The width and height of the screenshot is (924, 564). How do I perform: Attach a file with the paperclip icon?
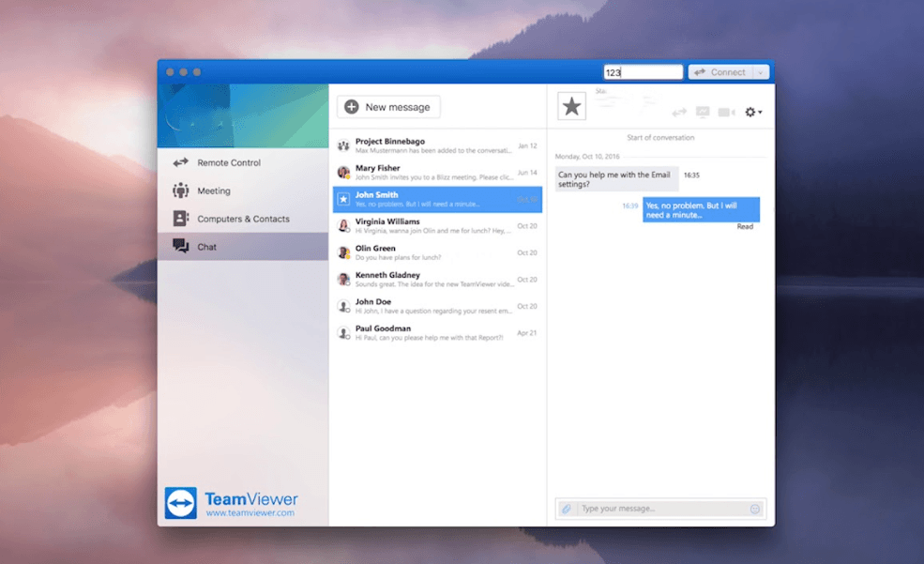[567, 509]
